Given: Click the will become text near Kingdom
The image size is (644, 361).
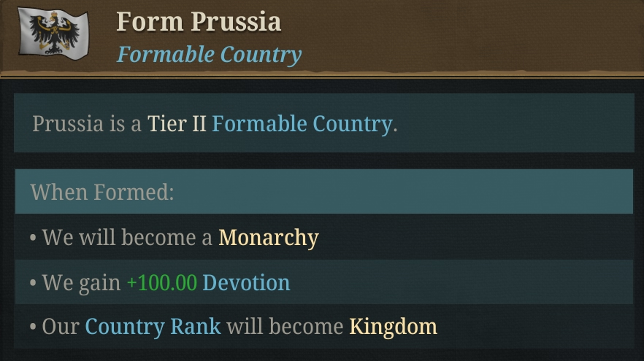Looking at the screenshot, I should tap(285, 327).
